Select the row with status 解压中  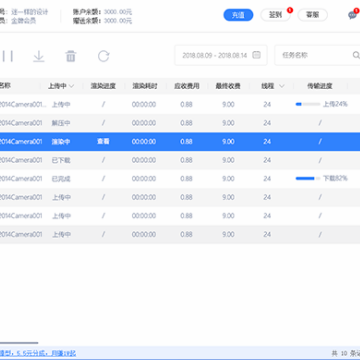(180, 123)
